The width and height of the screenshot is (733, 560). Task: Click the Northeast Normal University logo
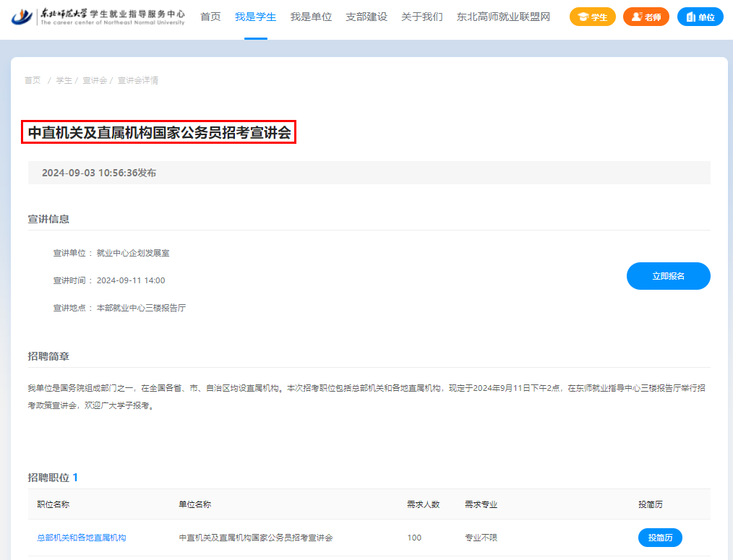click(x=98, y=17)
